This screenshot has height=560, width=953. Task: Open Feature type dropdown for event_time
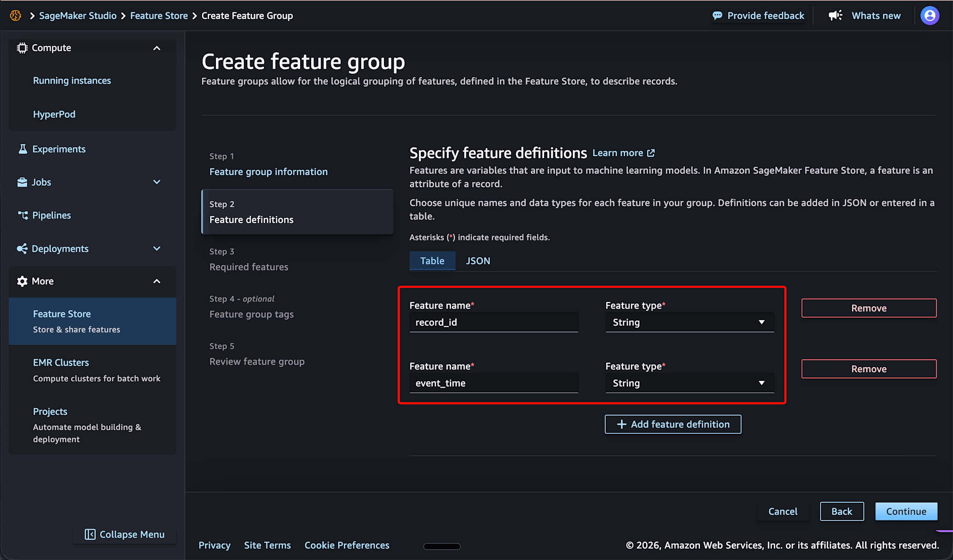coord(689,383)
